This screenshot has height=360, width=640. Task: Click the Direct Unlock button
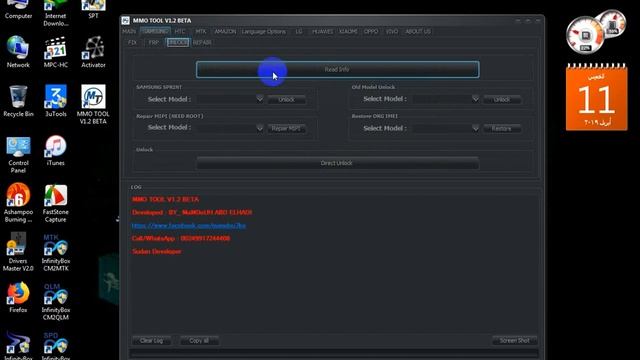pyautogui.click(x=337, y=163)
